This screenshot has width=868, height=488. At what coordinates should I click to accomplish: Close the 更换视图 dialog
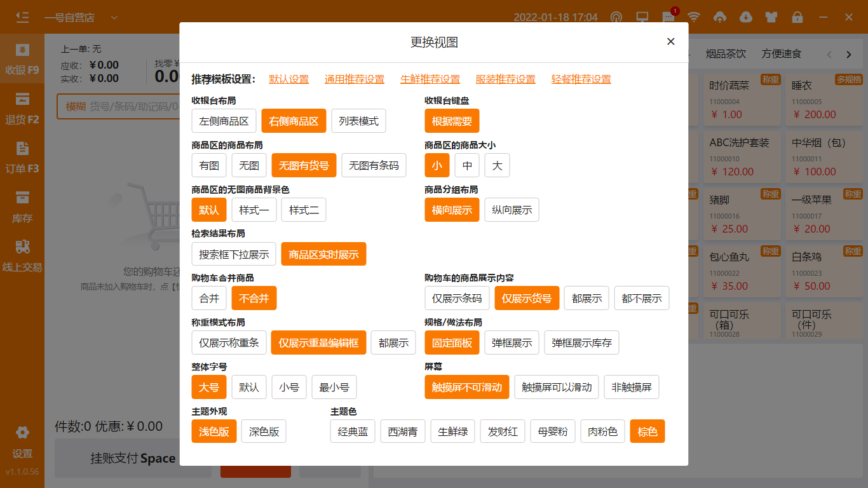click(x=670, y=42)
